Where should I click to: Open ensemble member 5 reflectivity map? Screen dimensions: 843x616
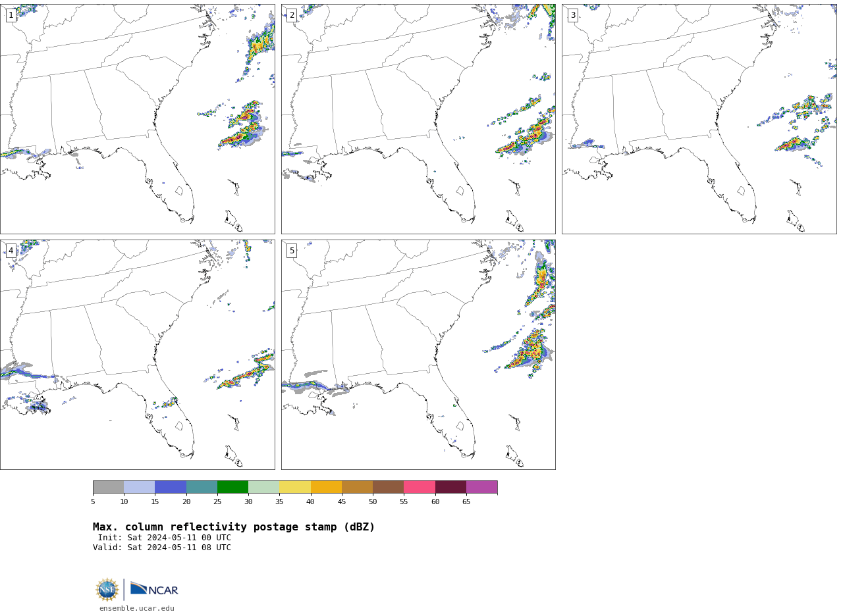[418, 355]
